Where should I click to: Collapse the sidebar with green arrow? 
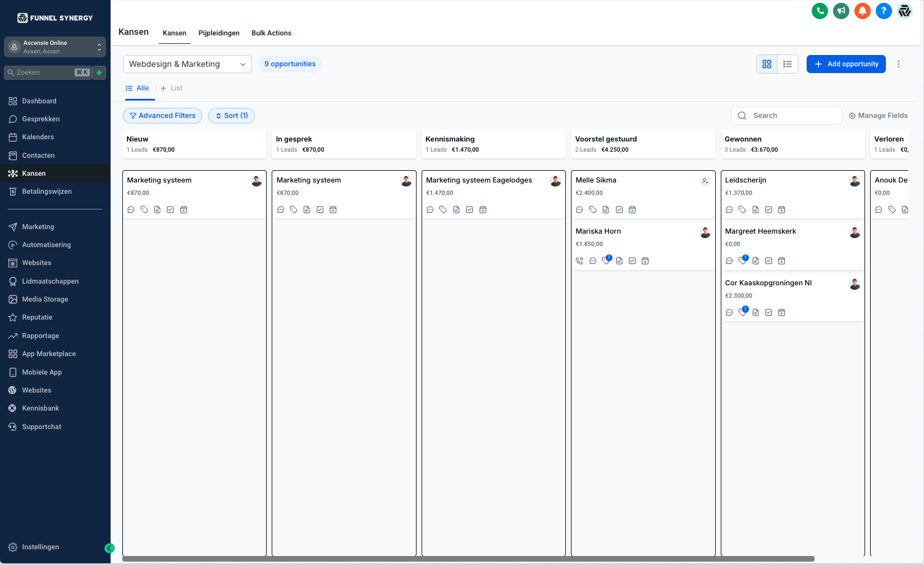109,548
